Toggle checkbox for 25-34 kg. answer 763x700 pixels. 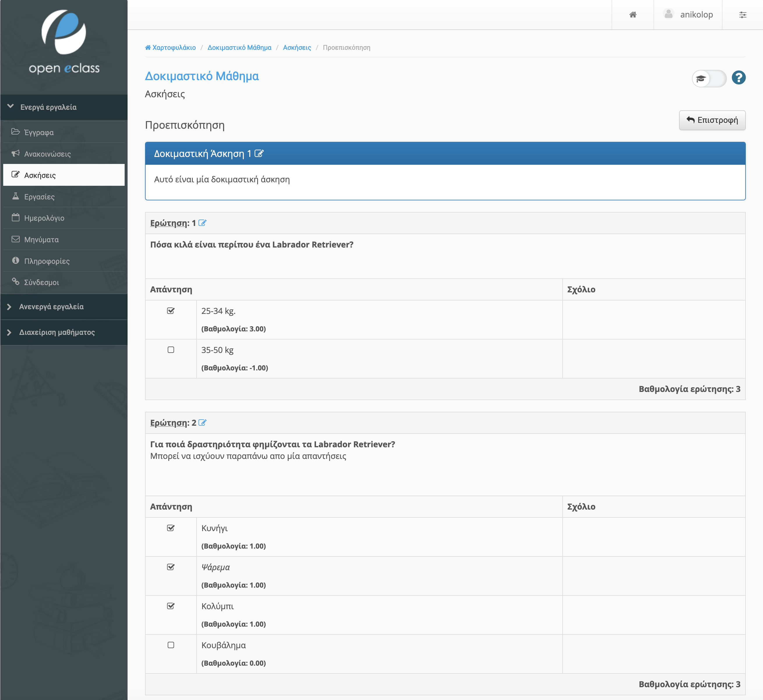(x=171, y=311)
